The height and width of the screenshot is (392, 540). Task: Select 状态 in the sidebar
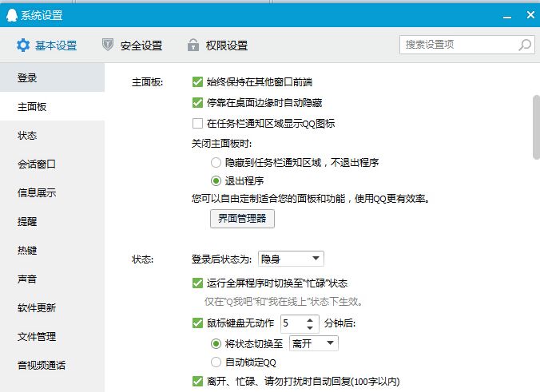point(53,135)
